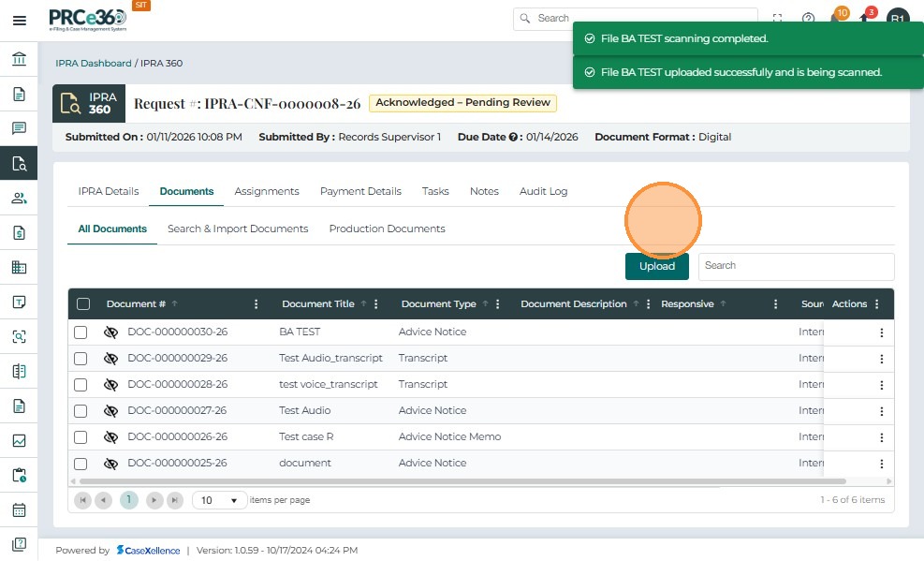Viewport: 924px width, 561px height.
Task: Switch to the Audit Log tab
Action: 543,191
